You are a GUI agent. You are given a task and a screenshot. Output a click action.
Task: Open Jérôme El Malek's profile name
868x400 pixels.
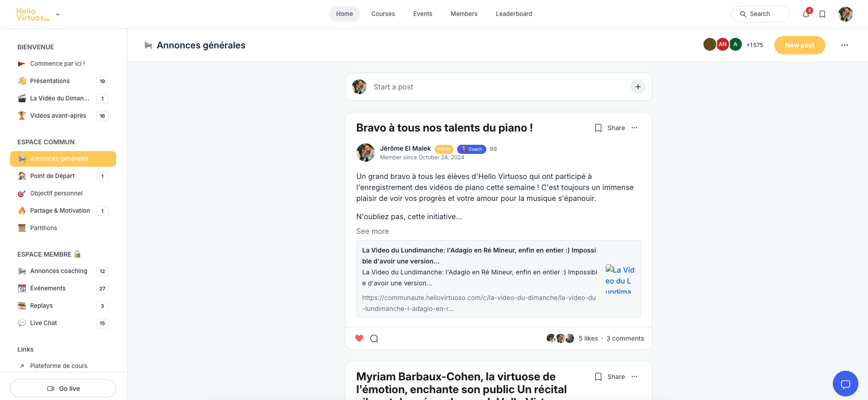point(405,148)
